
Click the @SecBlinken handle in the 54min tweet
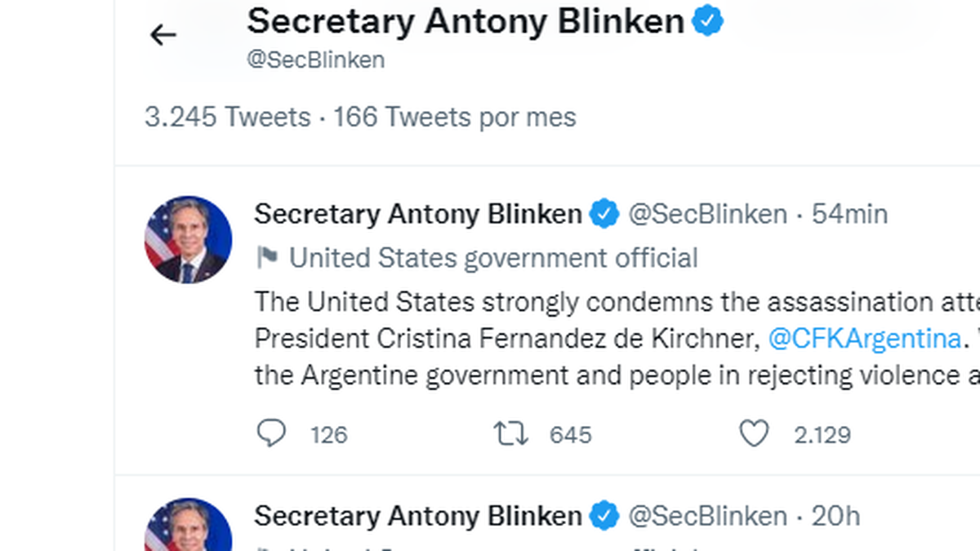click(x=707, y=215)
